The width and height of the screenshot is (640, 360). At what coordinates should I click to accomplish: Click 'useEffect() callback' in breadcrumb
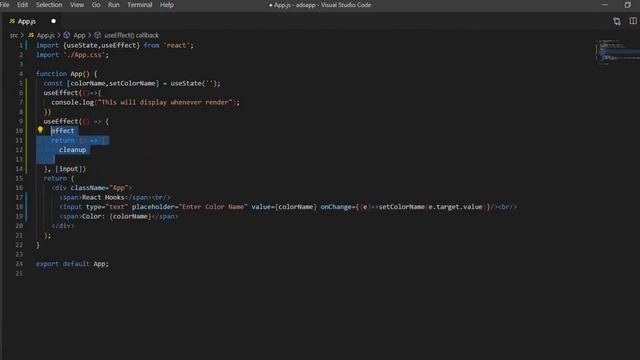131,36
